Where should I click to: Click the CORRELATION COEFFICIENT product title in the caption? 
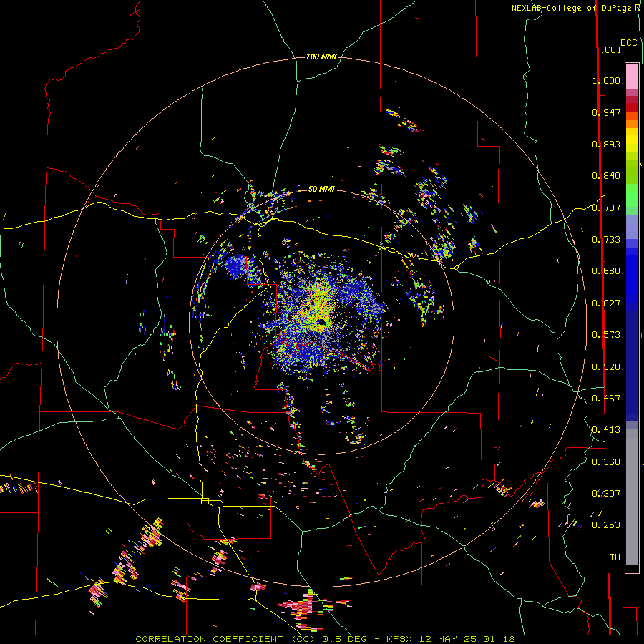click(209, 639)
